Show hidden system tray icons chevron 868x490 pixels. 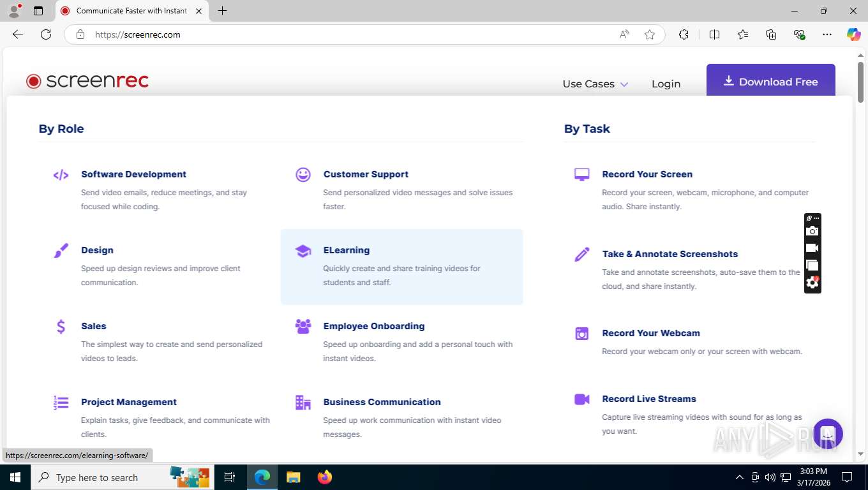point(740,477)
